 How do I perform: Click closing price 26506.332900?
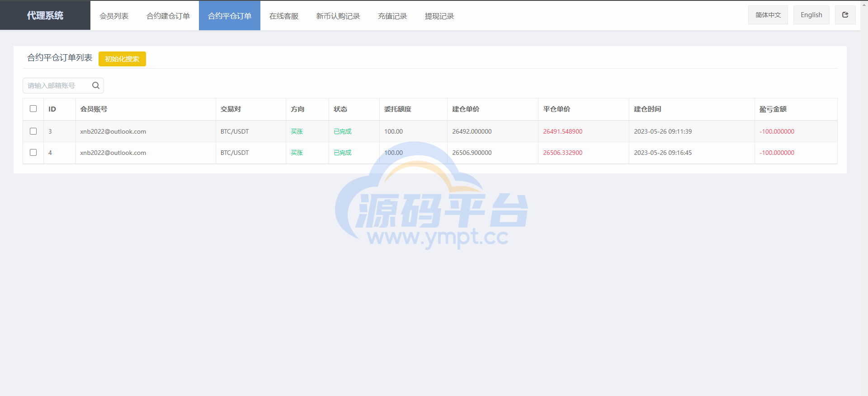tap(563, 153)
